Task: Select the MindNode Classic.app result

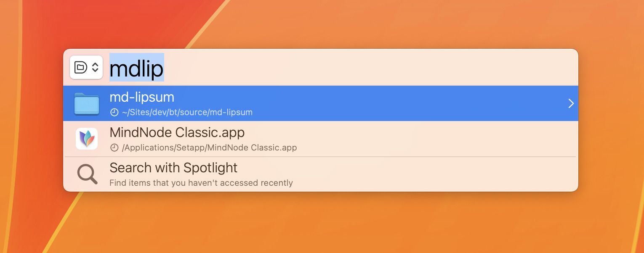Action: (177, 133)
